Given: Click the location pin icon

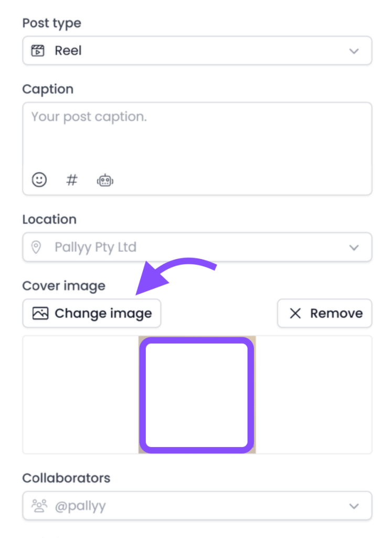Looking at the screenshot, I should 36,247.
